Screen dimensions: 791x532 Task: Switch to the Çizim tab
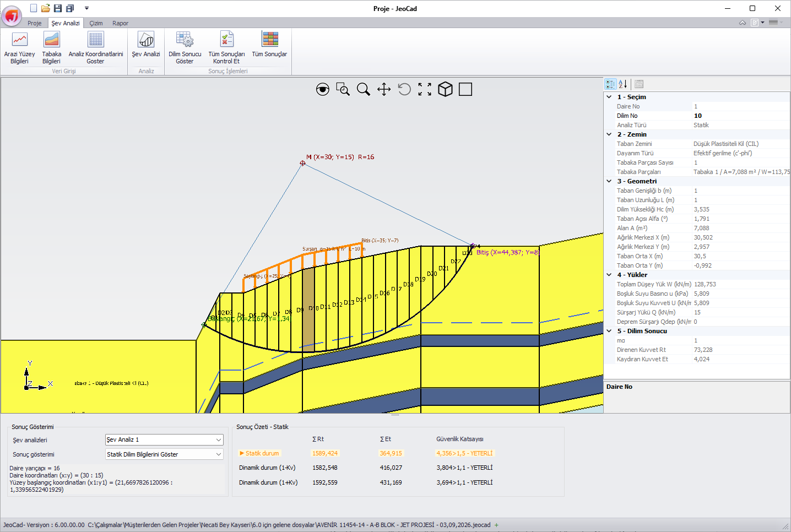[x=96, y=23]
